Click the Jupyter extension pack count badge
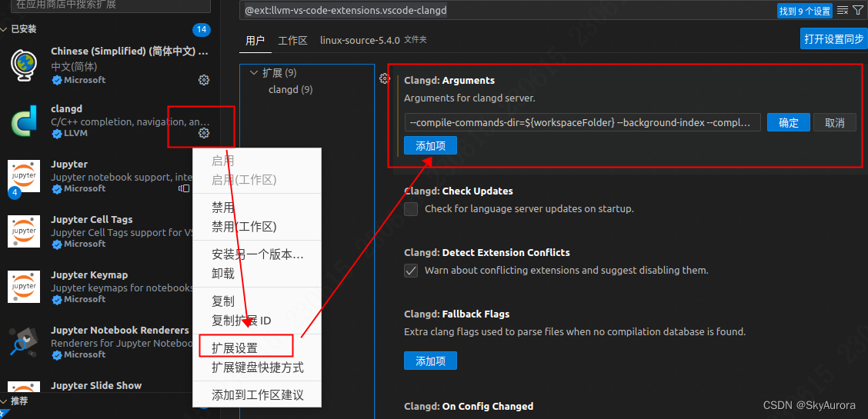The height and width of the screenshot is (419, 868). pyautogui.click(x=15, y=193)
